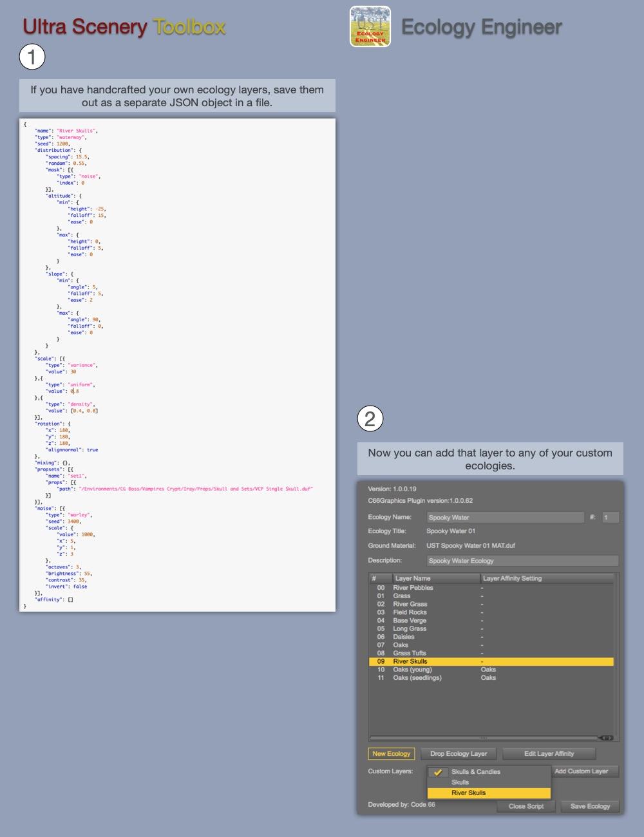Viewport: 644px width, 837px height.
Task: Select the highlighted '09 River Skulls' row
Action: pyautogui.click(x=491, y=661)
